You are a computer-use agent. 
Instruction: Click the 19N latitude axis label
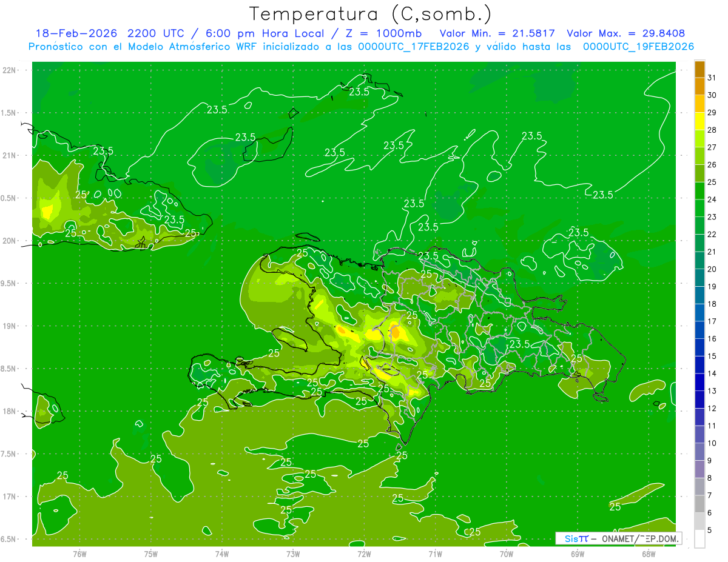[8, 326]
